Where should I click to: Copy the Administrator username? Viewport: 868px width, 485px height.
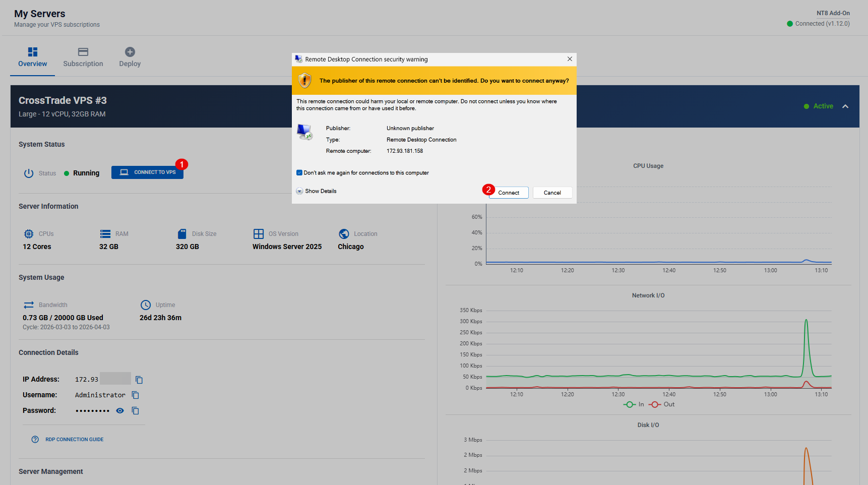tap(135, 395)
